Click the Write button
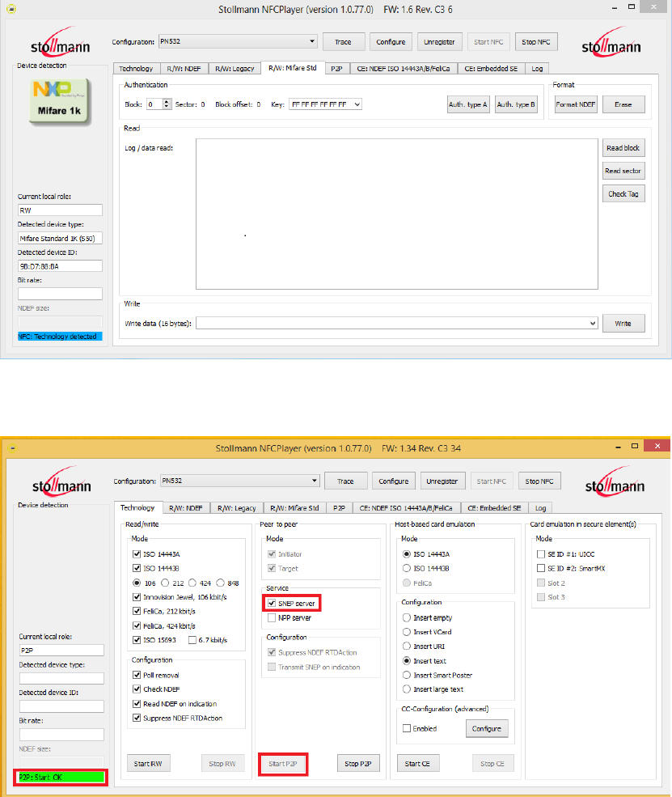The height and width of the screenshot is (797, 672). (623, 324)
